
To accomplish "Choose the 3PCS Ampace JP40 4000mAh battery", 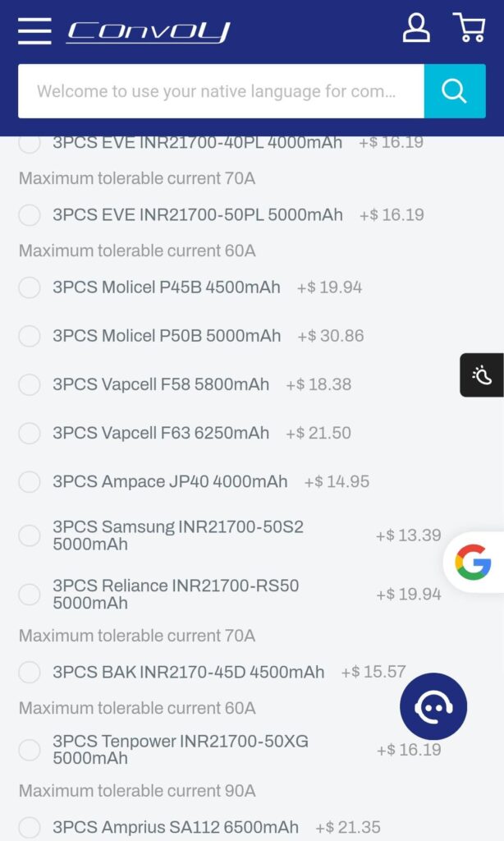I will 29,482.
